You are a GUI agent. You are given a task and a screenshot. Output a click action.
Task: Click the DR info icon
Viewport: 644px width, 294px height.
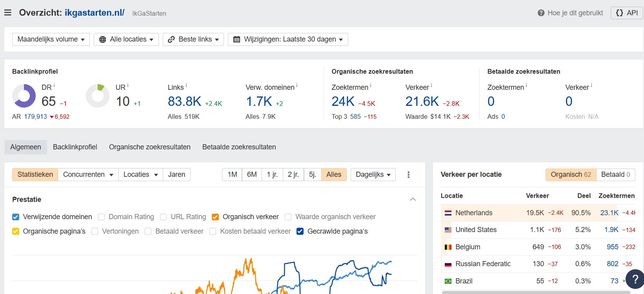54,85
